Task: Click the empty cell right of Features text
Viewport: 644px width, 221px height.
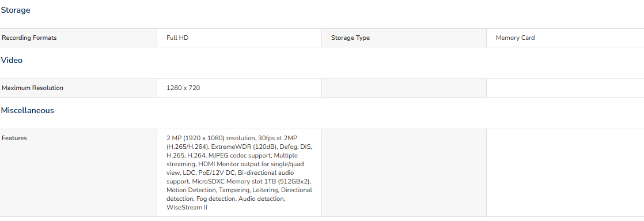Action: [x=404, y=173]
